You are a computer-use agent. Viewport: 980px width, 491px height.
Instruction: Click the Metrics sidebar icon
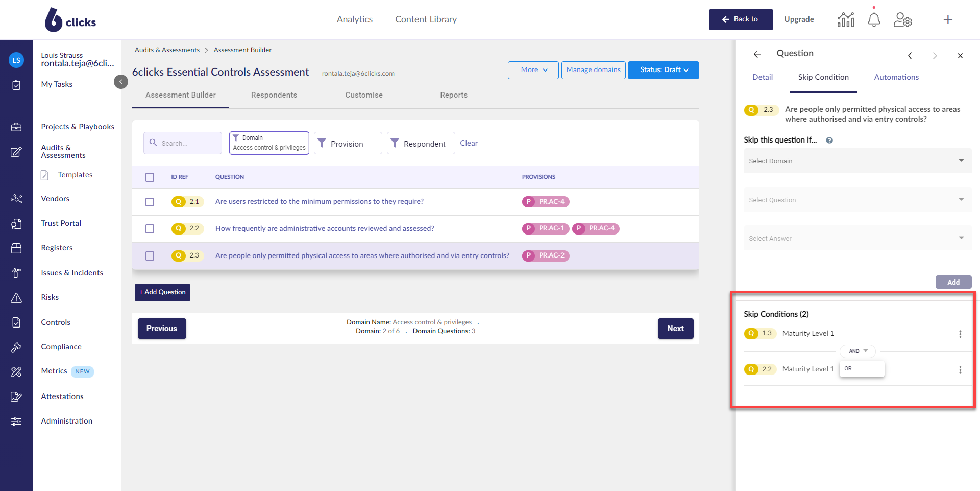pos(16,372)
